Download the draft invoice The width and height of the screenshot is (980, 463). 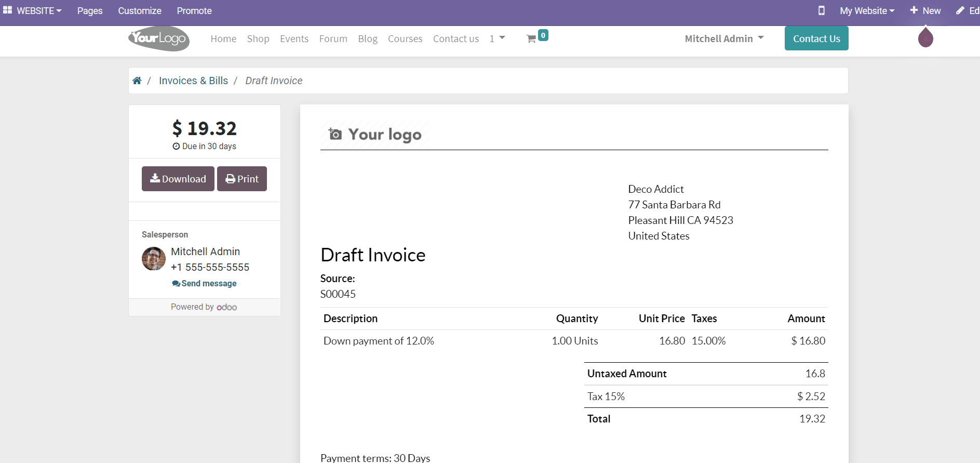click(x=178, y=179)
